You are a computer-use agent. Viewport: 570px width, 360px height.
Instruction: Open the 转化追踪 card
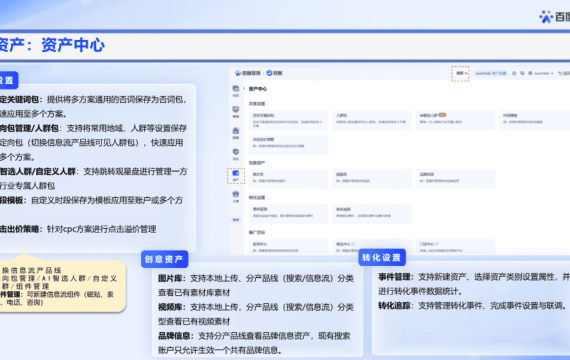(x=372, y=213)
